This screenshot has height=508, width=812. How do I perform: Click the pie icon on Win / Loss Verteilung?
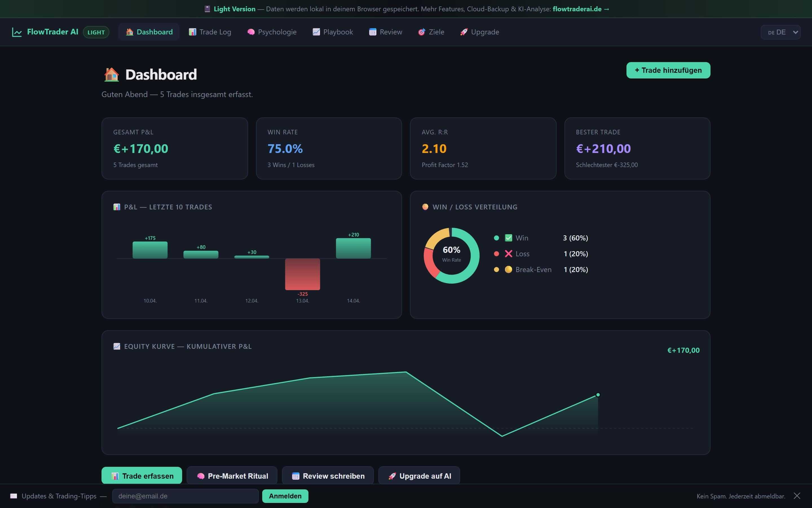[x=425, y=207]
